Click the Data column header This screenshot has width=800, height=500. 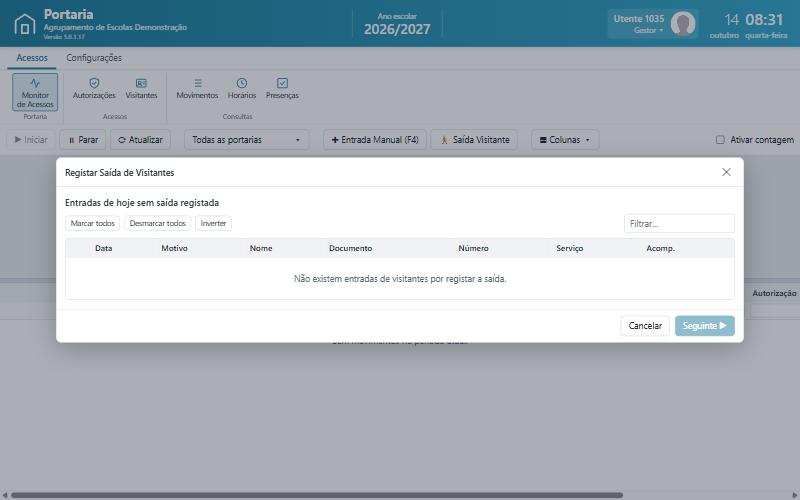104,248
